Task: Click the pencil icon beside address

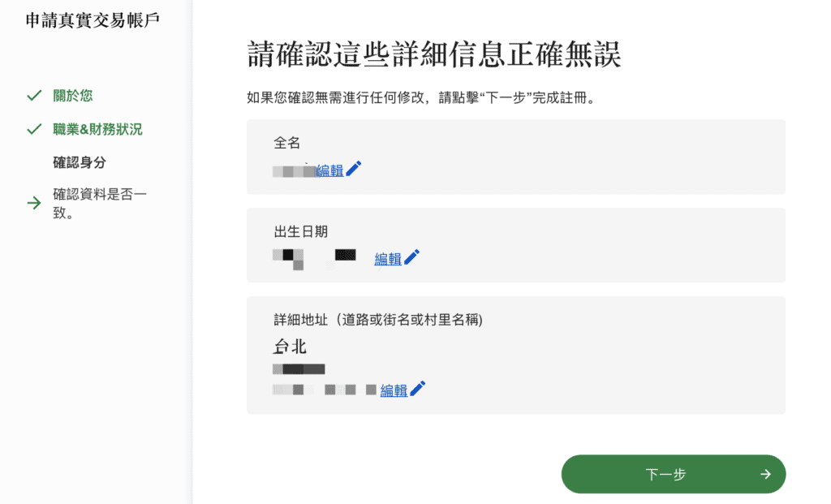Action: click(x=418, y=389)
